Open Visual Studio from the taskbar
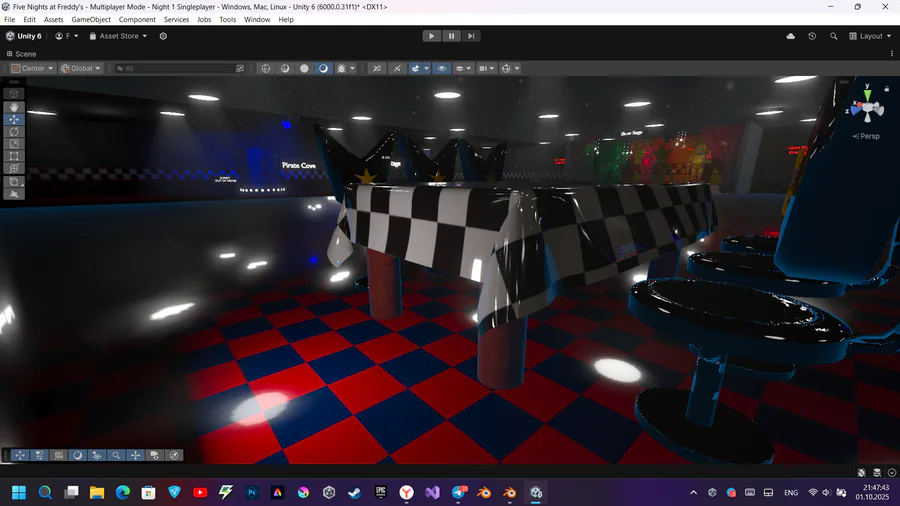 (x=432, y=492)
